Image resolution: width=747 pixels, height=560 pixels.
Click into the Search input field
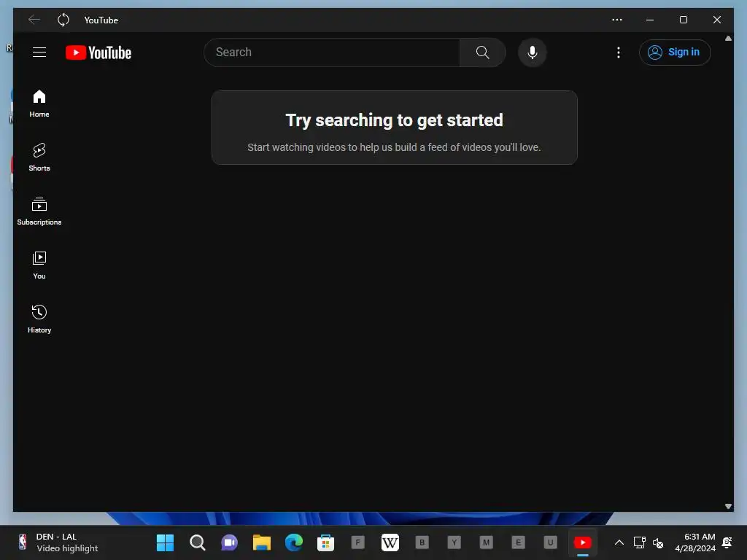332,52
